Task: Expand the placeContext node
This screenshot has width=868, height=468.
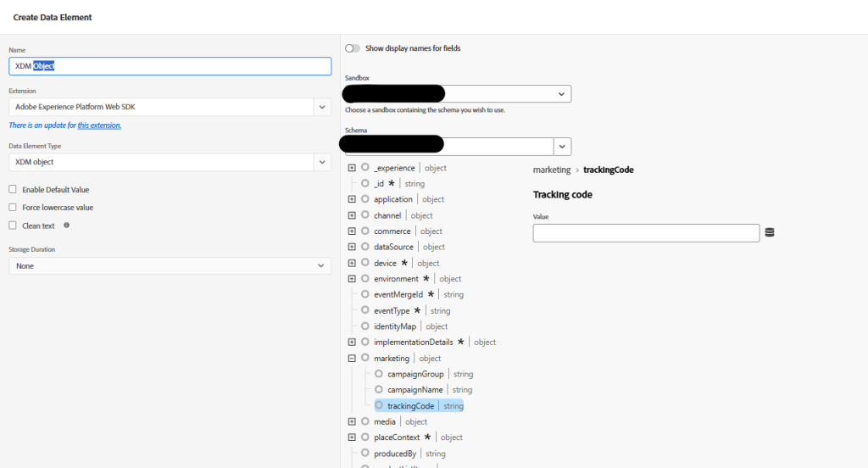Action: pos(352,437)
